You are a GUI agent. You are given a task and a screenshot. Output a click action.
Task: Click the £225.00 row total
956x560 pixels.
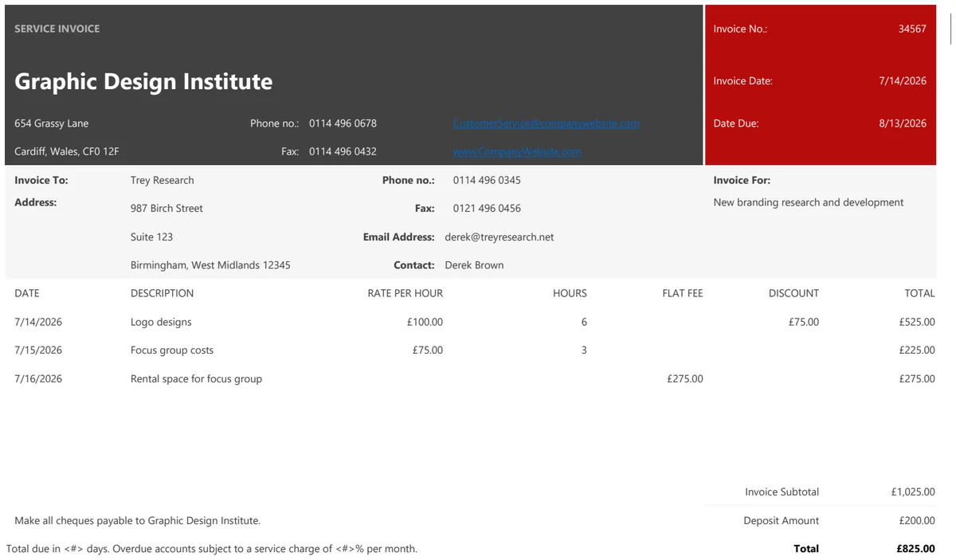click(x=917, y=350)
